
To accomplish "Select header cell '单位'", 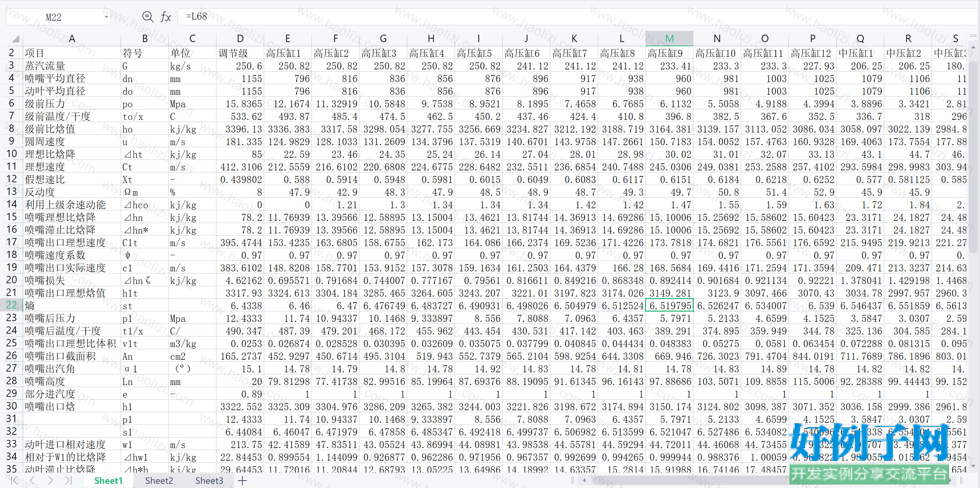I will click(192, 53).
